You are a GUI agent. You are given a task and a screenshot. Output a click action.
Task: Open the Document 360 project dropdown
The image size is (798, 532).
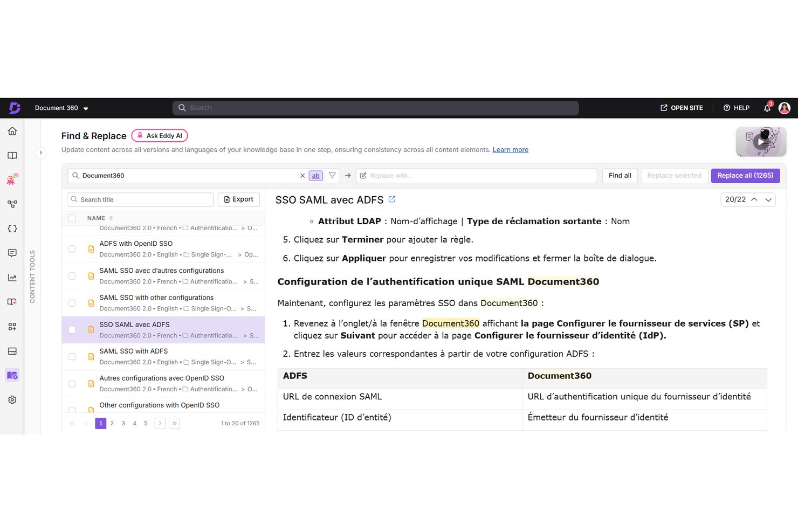click(61, 108)
